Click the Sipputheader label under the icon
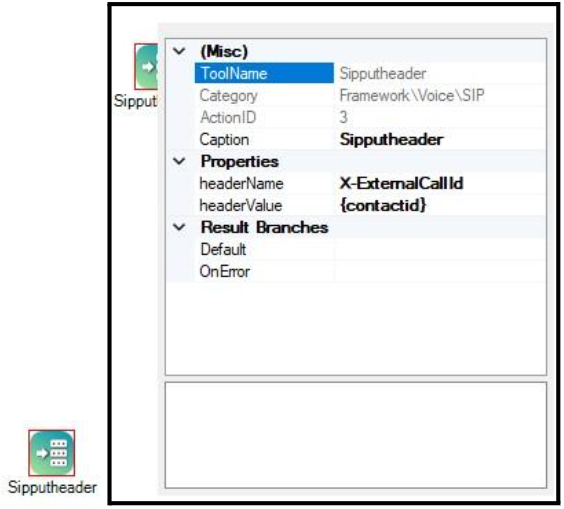This screenshot has height=509, width=564. coord(52,488)
